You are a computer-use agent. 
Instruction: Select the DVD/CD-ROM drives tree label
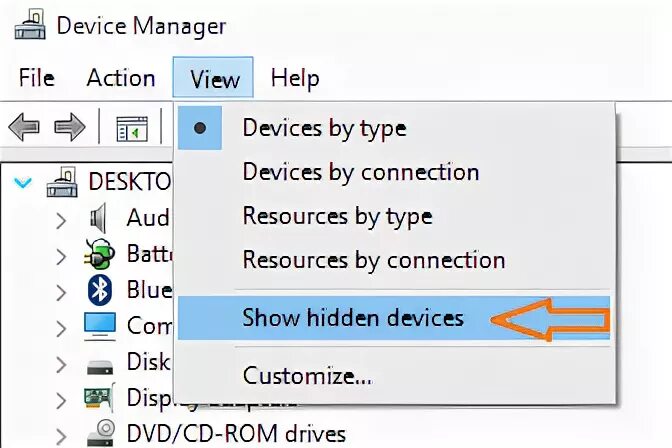click(x=236, y=434)
